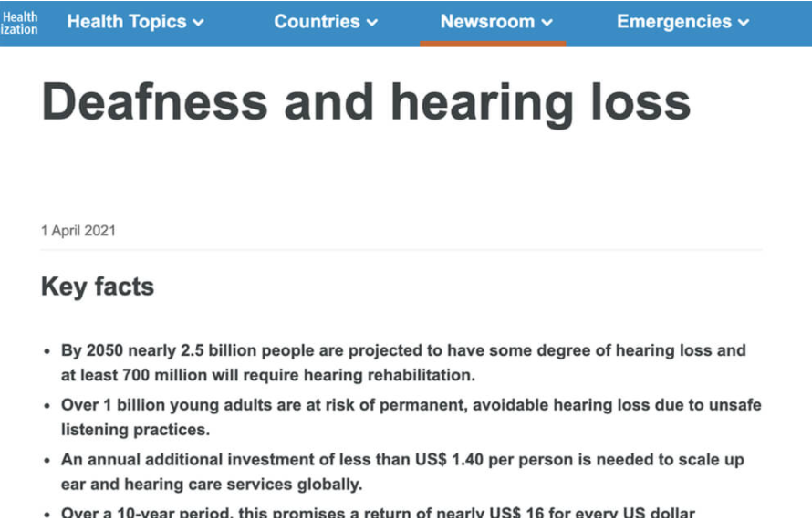812x521 pixels.
Task: Expand the Health Topics chevron arrow
Action: point(199,23)
